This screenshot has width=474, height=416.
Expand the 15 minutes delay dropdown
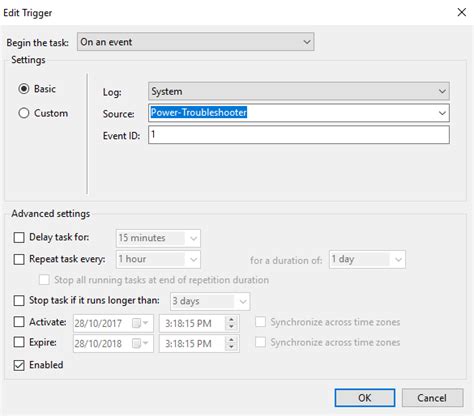point(158,238)
